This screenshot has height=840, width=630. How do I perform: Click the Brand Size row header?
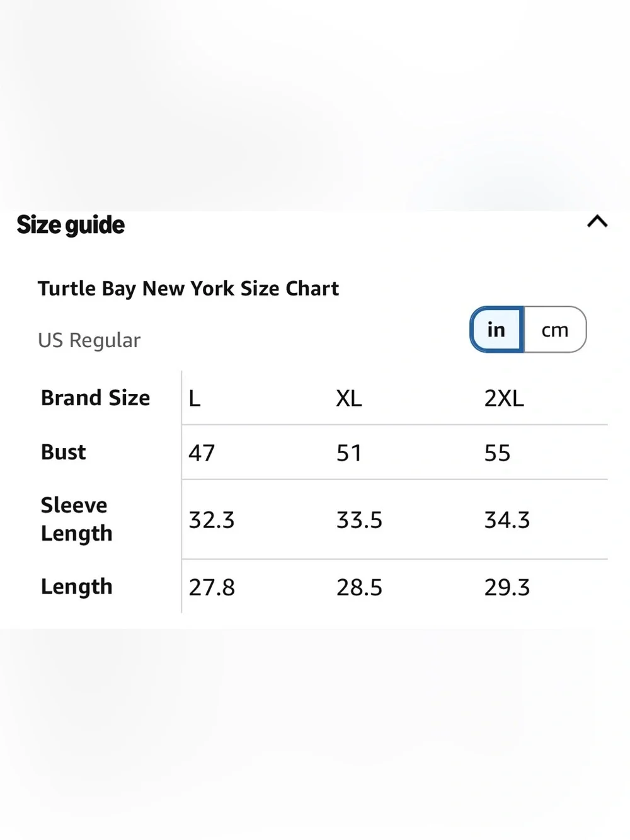click(x=96, y=398)
